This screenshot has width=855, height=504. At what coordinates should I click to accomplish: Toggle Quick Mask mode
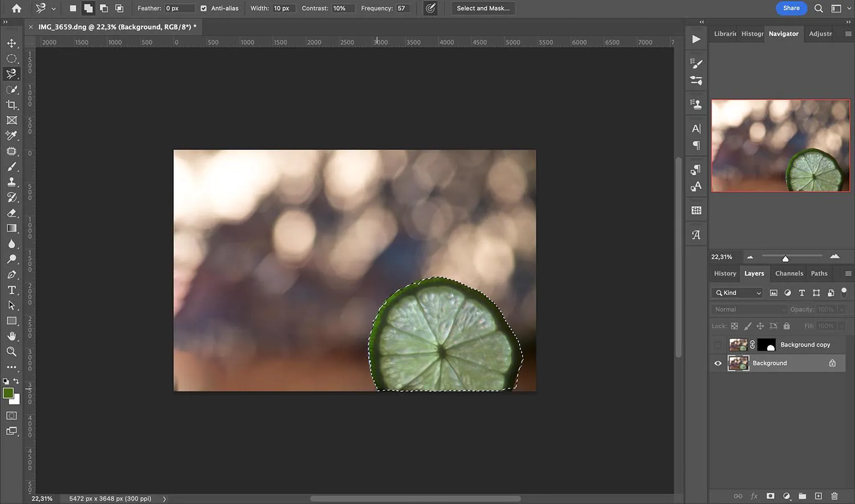pos(11,416)
